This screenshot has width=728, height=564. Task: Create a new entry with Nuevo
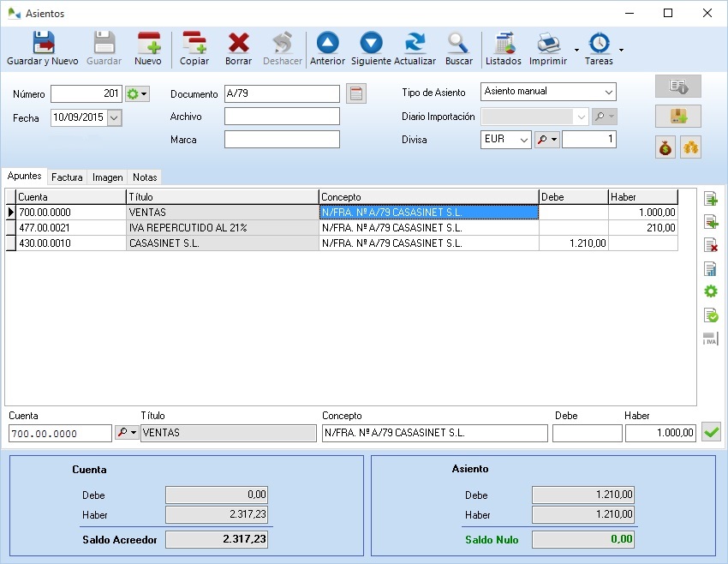tap(148, 49)
